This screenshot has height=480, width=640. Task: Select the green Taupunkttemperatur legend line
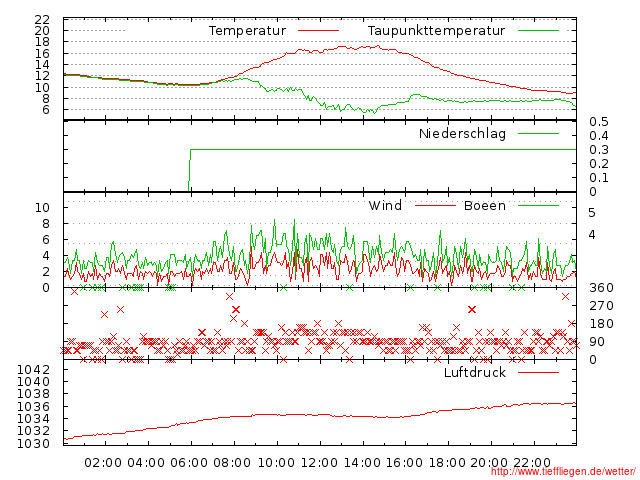coord(538,31)
